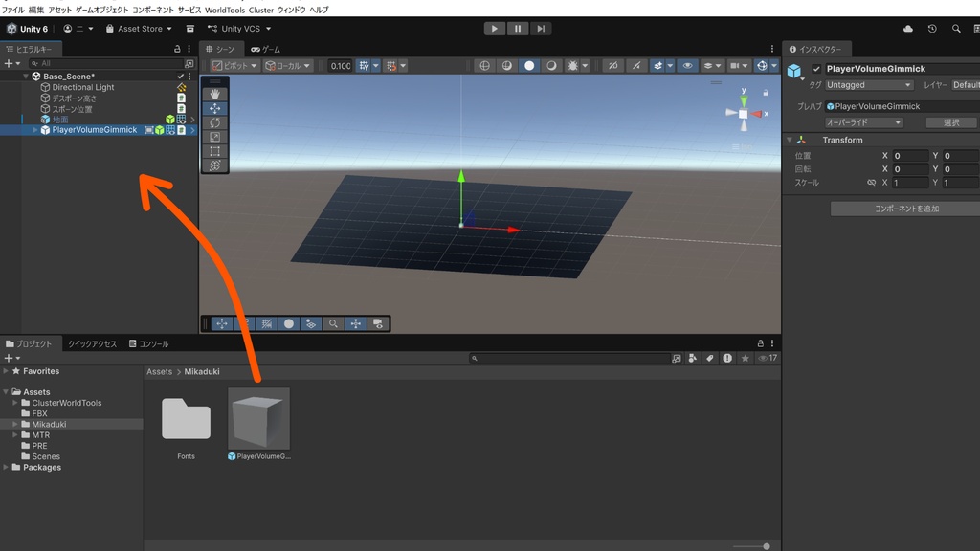This screenshot has width=980, height=551.
Task: Click the project search by label icon
Action: coord(710,358)
